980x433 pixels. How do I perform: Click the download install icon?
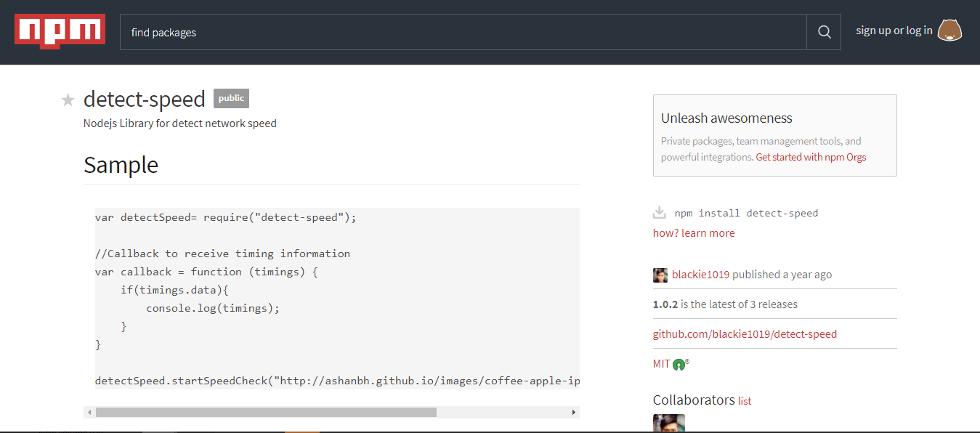click(660, 213)
